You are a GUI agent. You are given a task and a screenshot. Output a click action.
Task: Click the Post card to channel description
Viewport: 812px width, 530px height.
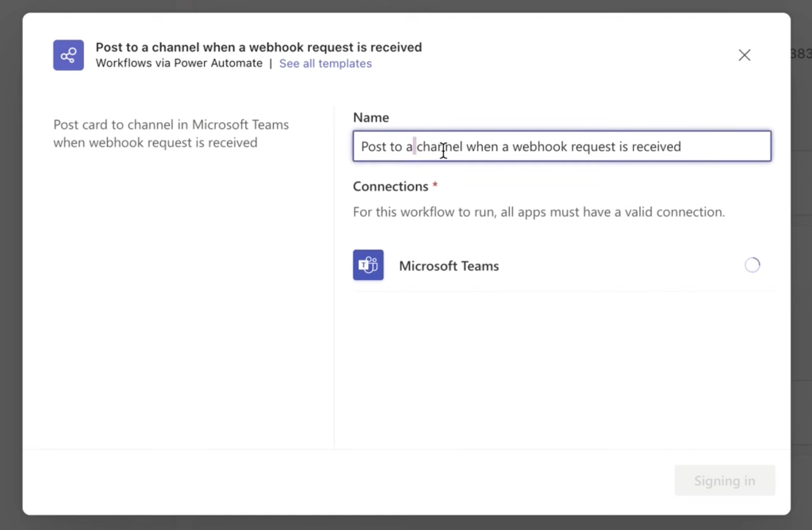coord(171,133)
